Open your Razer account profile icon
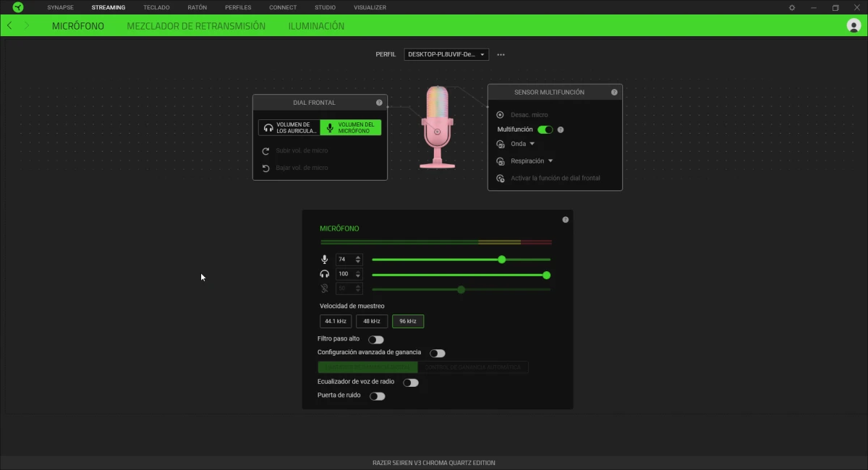868x470 pixels. click(853, 25)
